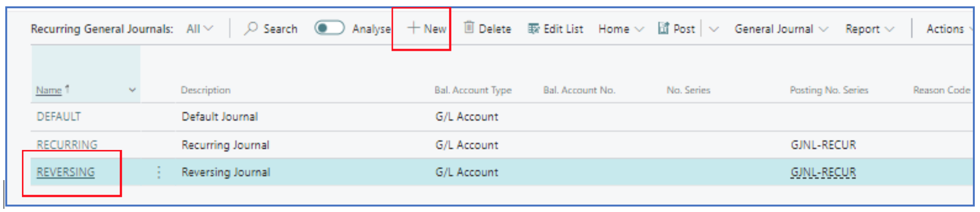Click the plus icon for New
The width and height of the screenshot is (980, 212).
tap(413, 28)
